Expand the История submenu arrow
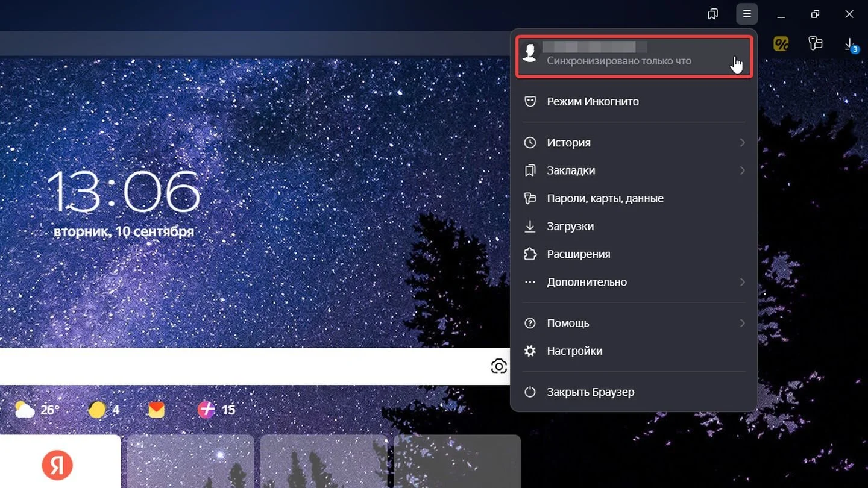This screenshot has width=868, height=488. [743, 143]
